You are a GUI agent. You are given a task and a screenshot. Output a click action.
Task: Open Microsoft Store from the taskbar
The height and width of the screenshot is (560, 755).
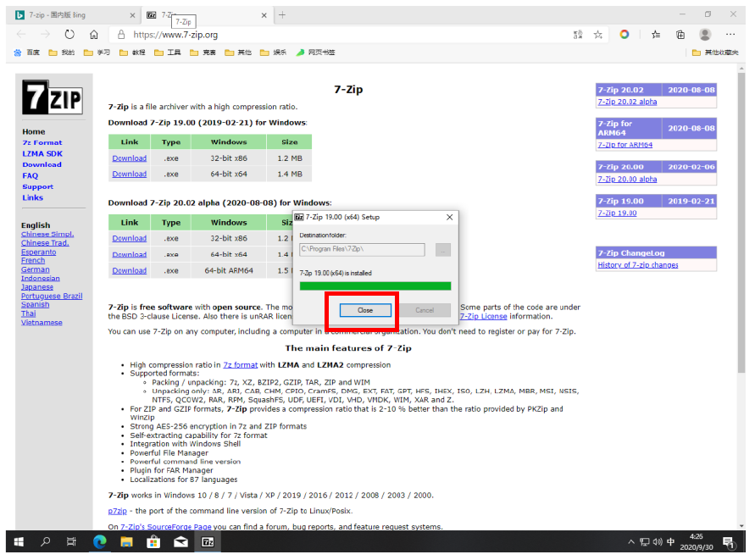[153, 542]
